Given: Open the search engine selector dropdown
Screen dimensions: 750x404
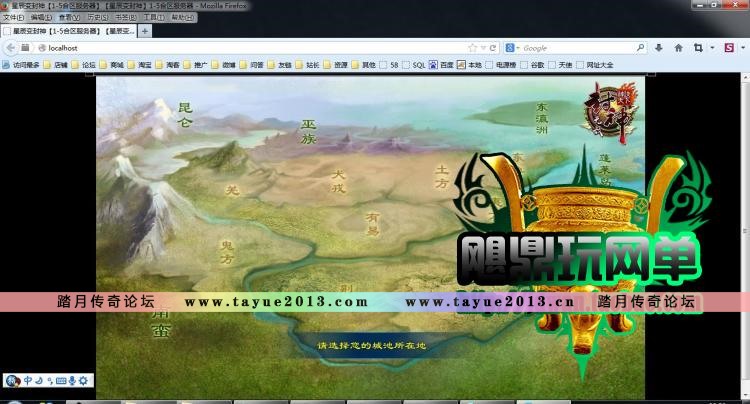Looking at the screenshot, I should (511, 48).
